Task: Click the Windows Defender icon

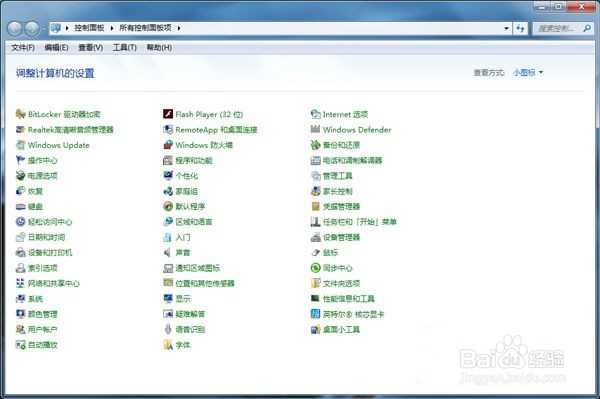Action: 315,129
